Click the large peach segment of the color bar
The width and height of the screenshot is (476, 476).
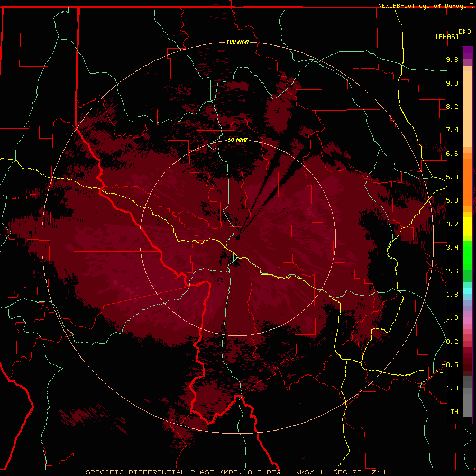467,108
